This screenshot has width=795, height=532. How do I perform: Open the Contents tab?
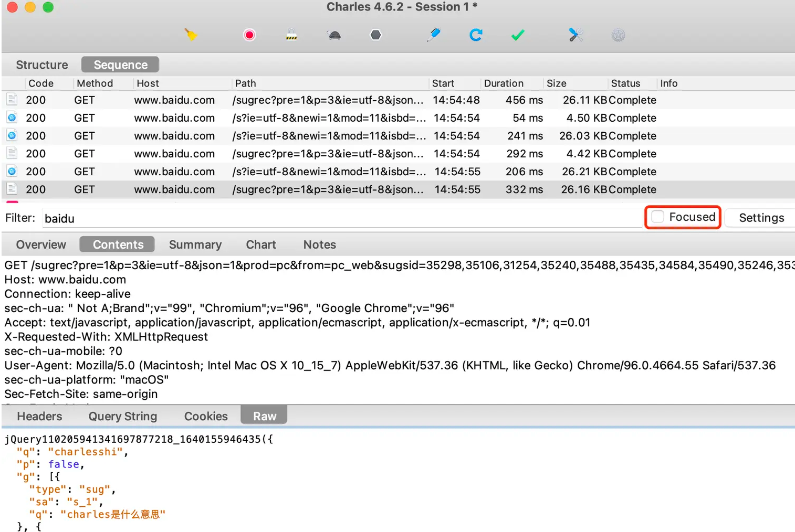point(118,244)
